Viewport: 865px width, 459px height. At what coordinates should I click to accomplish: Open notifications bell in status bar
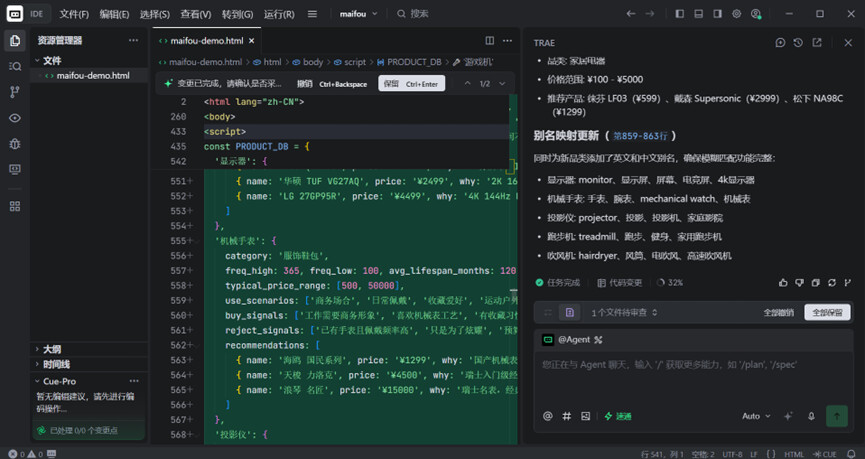[x=851, y=454]
